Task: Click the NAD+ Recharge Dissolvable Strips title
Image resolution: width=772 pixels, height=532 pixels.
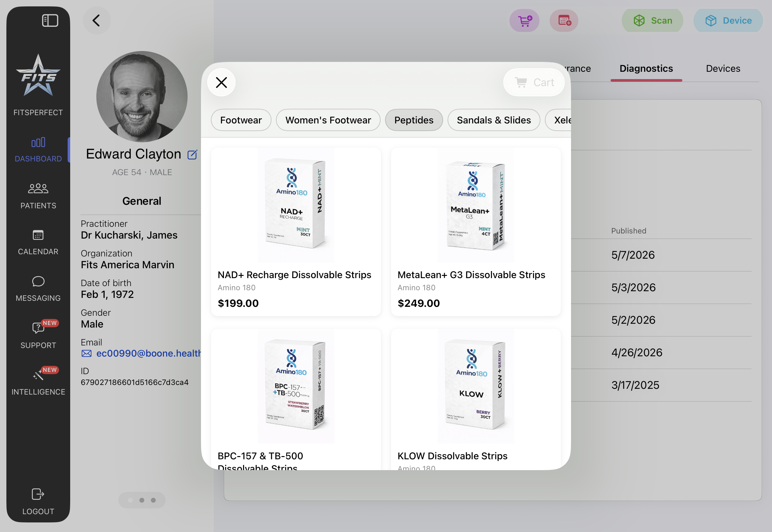Action: coord(294,275)
